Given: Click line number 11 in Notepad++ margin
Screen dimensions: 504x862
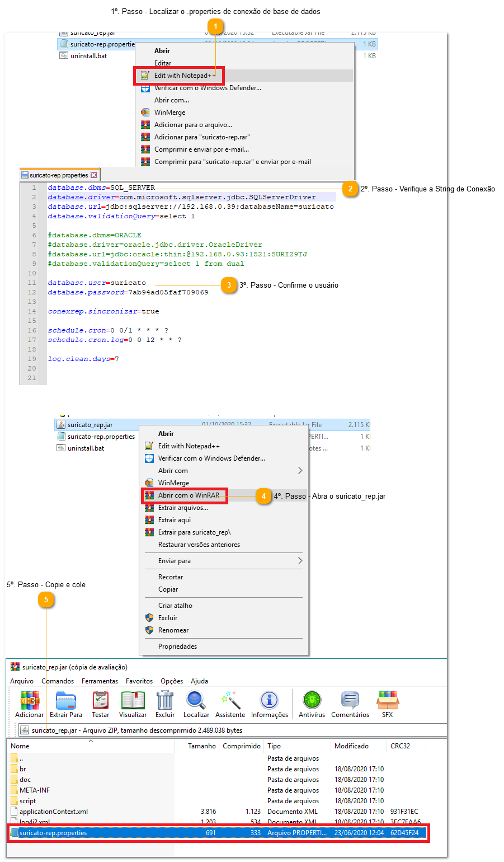Looking at the screenshot, I should tap(32, 283).
